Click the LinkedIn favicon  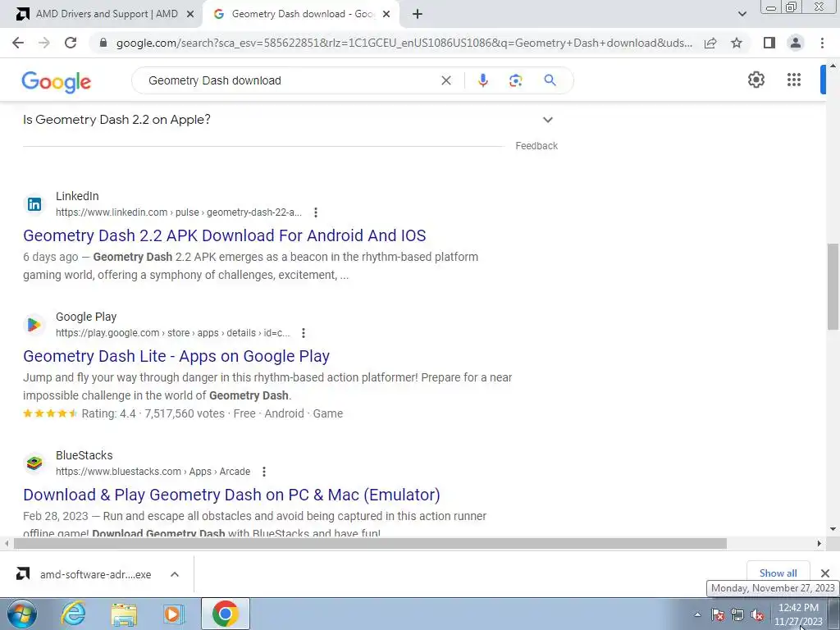34,204
